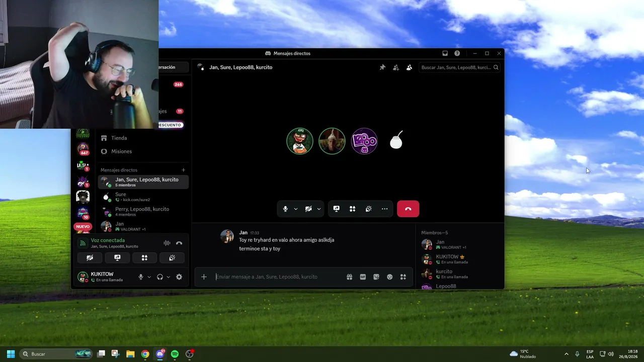Open user settings gear

click(x=179, y=277)
